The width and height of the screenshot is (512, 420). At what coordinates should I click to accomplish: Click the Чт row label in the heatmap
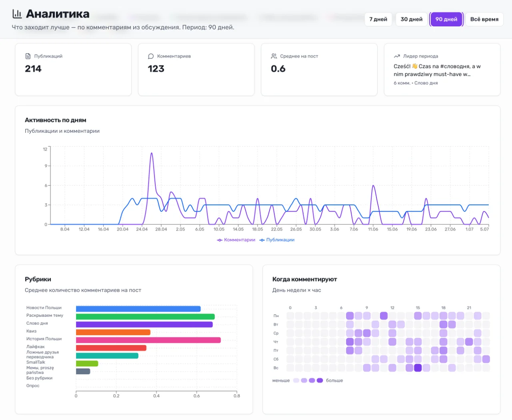276,342
